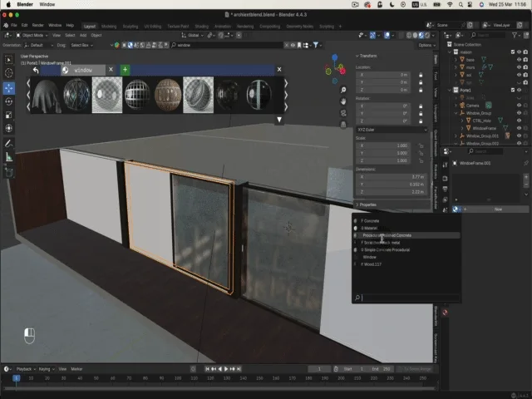
Task: Choose Simple Concrete Procedural from material list
Action: [387, 249]
